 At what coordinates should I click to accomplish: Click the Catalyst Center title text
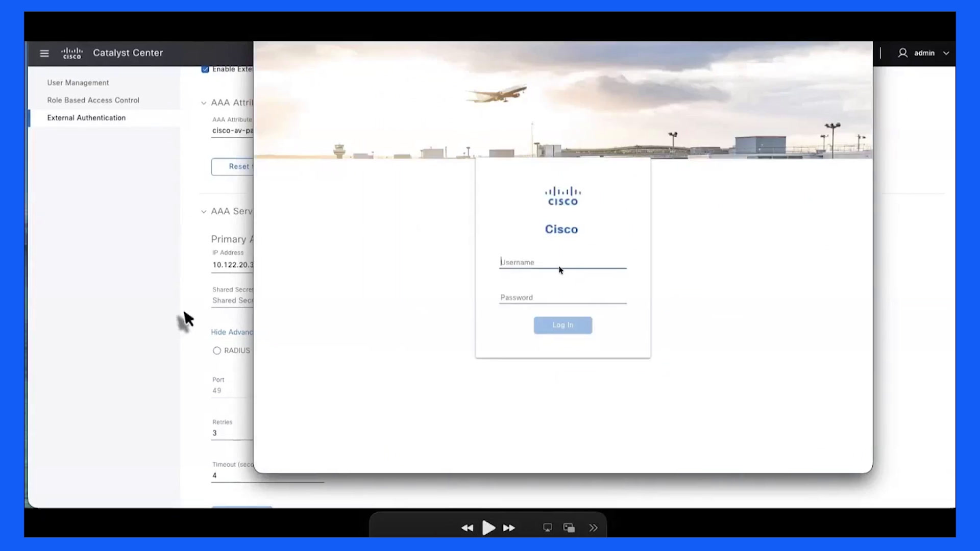click(128, 53)
